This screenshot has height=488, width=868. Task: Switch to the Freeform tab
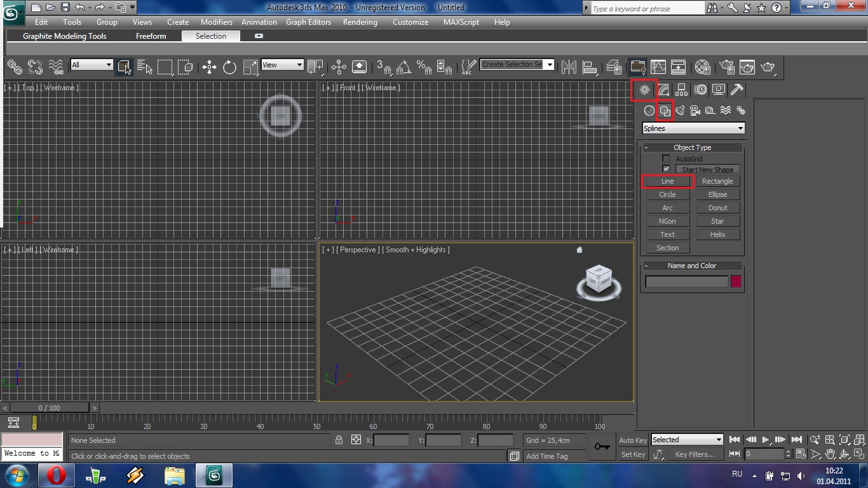(x=151, y=36)
